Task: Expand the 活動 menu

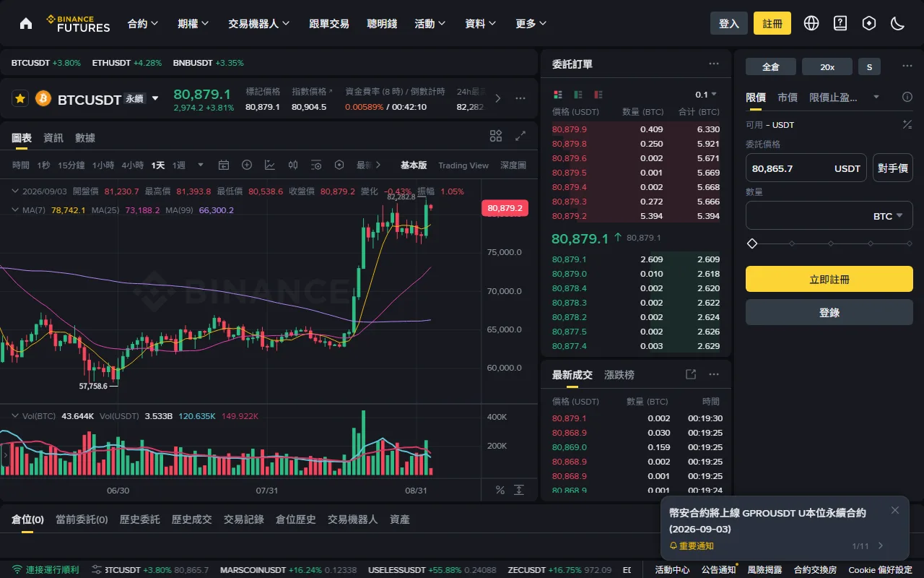Action: coord(430,24)
